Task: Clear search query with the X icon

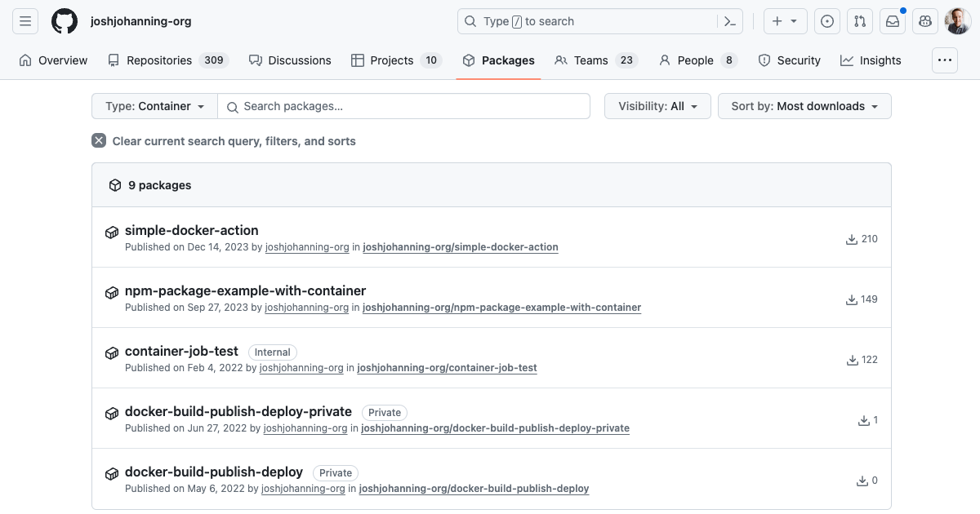Action: click(99, 140)
